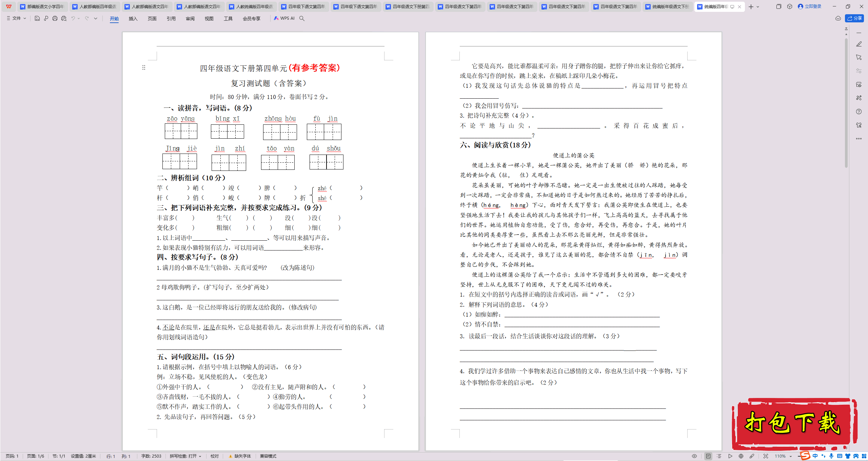Open the search magnifier icon
Screen dimensions: 868x461
pos(302,18)
